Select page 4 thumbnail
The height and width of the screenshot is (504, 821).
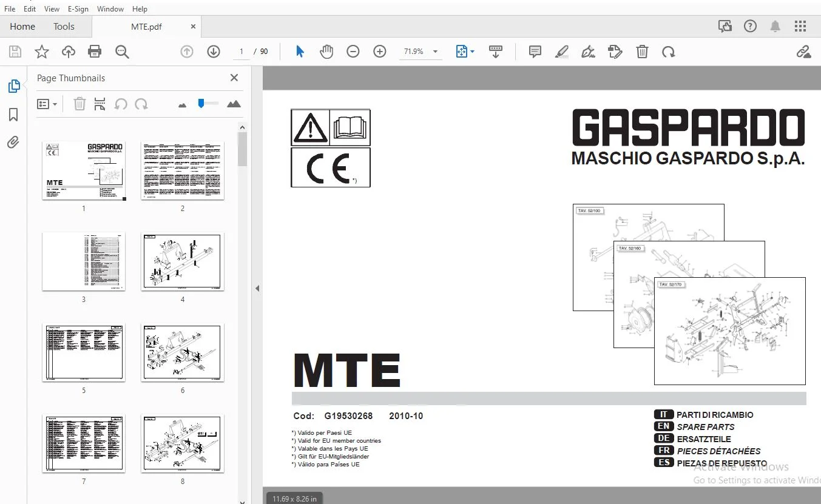[183, 261]
